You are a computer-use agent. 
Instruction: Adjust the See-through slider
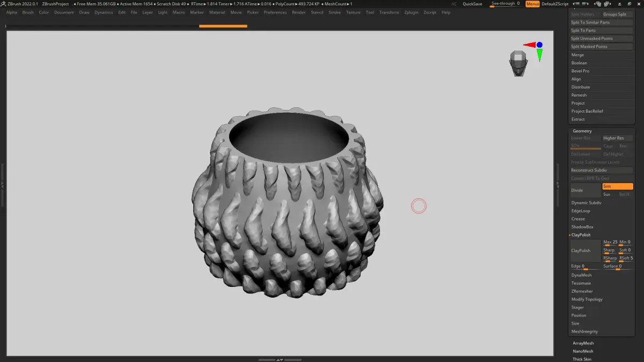pos(506,4)
